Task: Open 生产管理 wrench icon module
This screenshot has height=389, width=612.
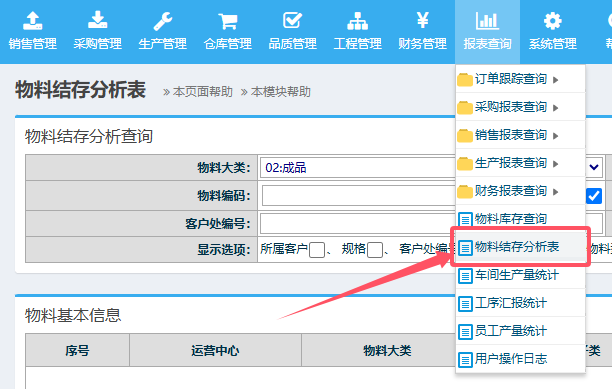Action: pyautogui.click(x=163, y=32)
